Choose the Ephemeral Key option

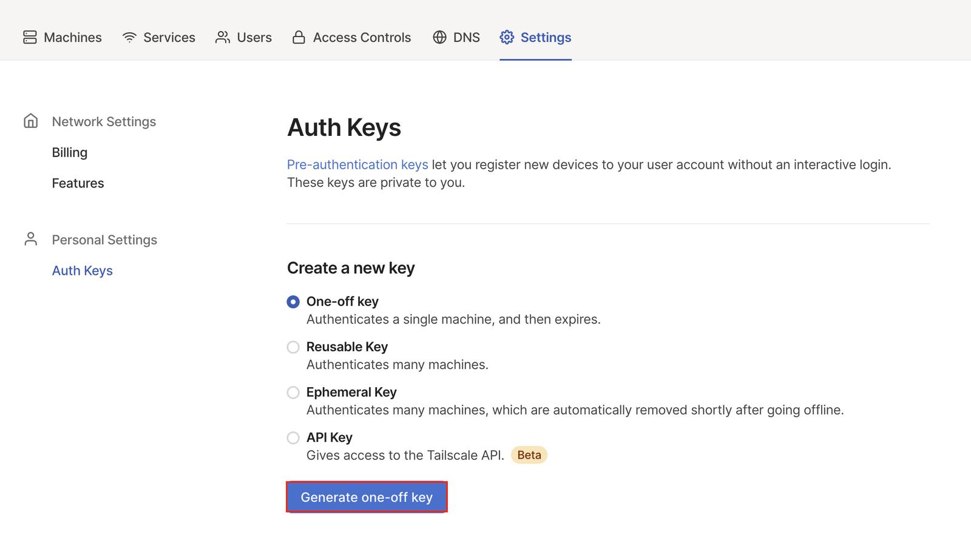pos(293,393)
